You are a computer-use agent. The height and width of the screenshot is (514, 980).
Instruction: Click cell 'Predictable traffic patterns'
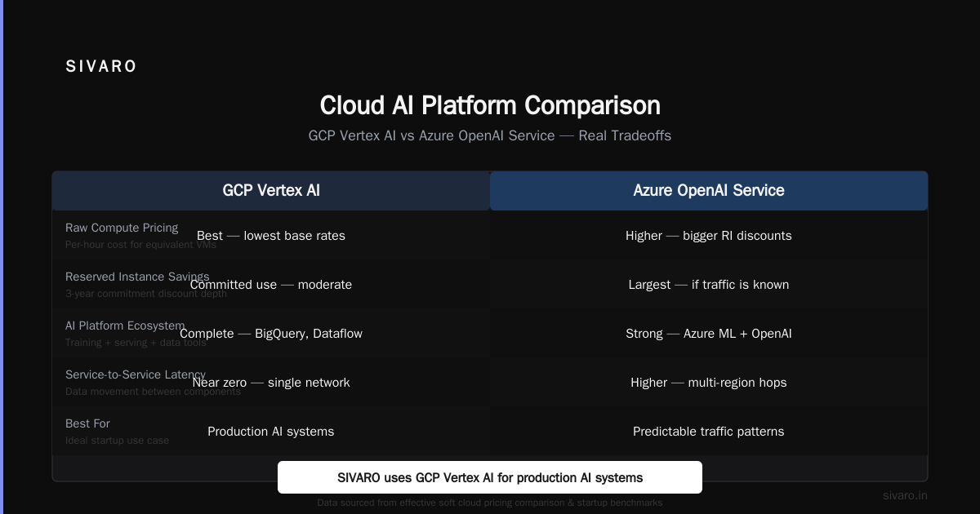pos(709,432)
